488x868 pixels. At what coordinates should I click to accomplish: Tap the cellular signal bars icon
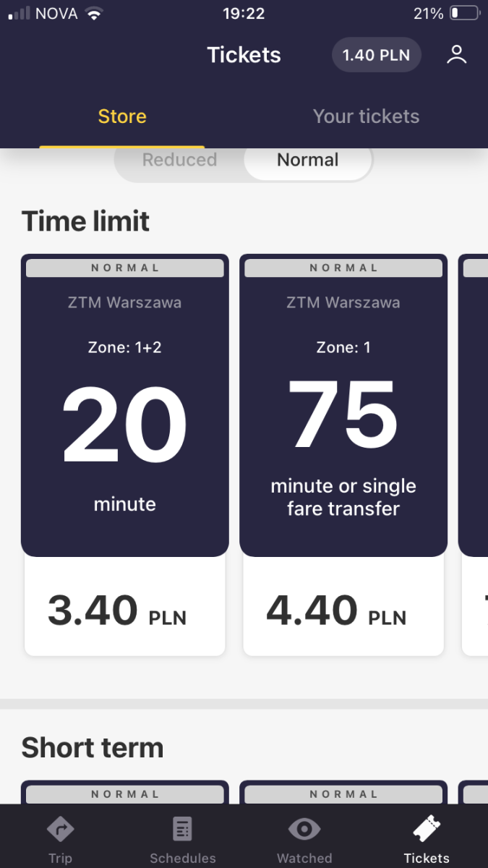pos(19,13)
